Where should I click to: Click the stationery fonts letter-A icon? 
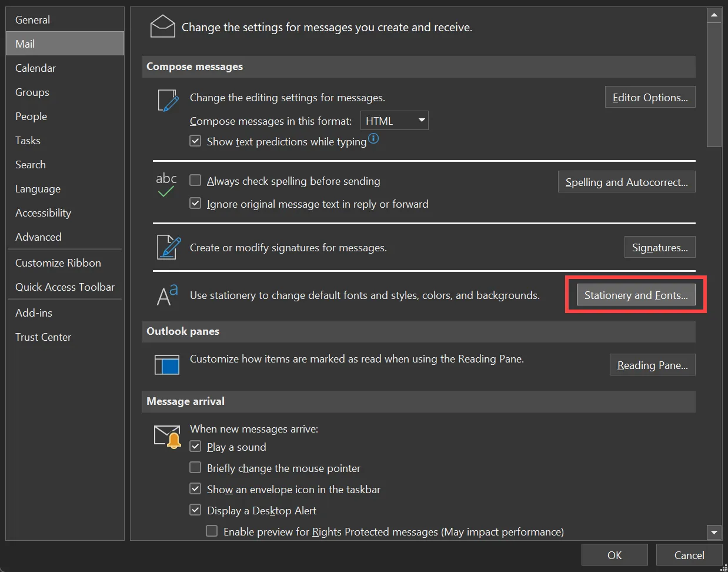pos(167,295)
